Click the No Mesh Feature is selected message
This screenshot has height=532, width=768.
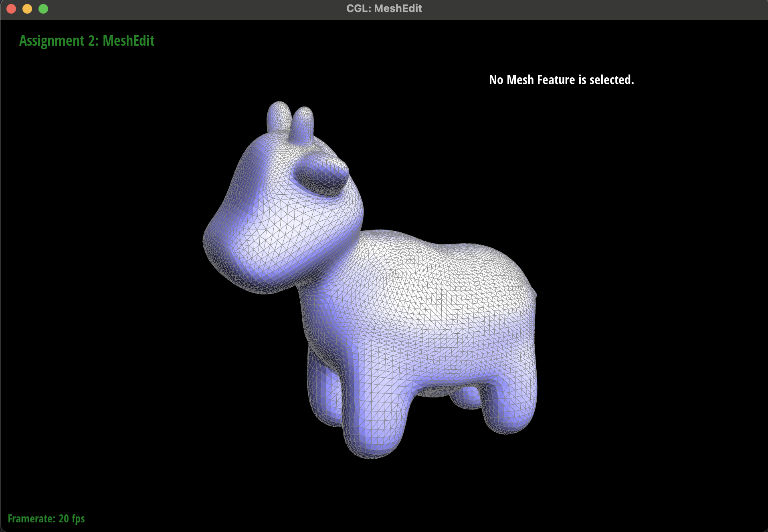coord(561,80)
